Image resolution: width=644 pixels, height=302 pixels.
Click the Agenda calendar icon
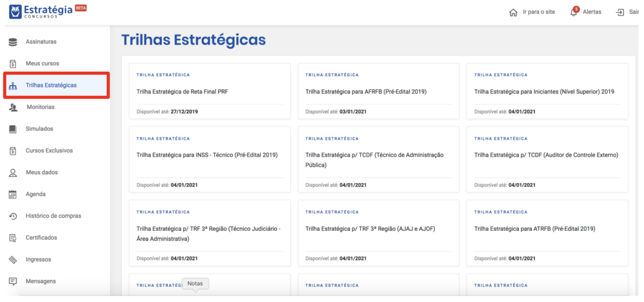coord(13,195)
